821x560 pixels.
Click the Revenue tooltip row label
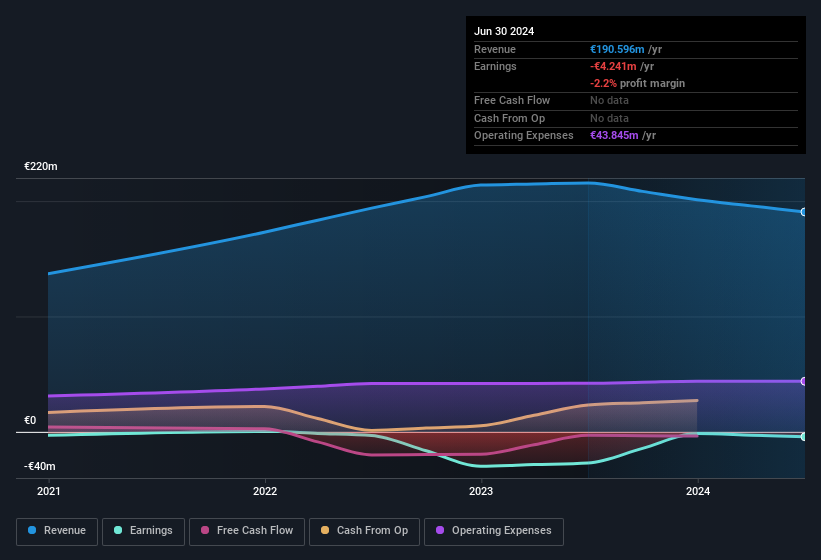coord(495,49)
